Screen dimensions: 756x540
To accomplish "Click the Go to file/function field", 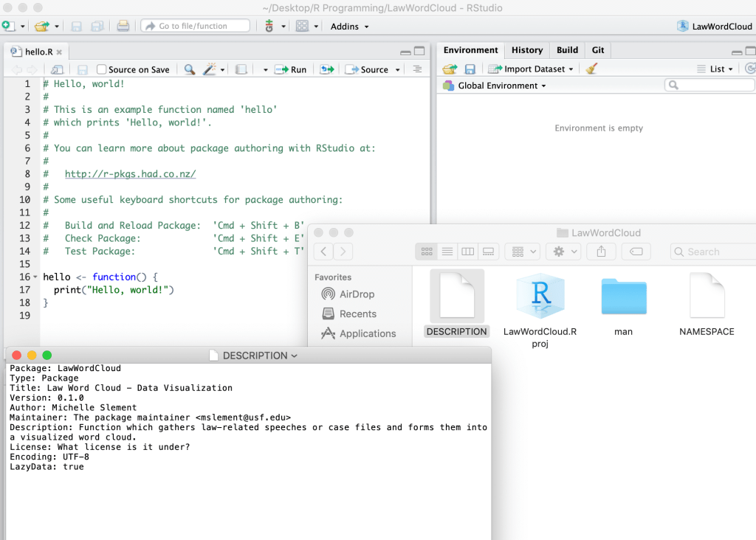I will click(195, 26).
